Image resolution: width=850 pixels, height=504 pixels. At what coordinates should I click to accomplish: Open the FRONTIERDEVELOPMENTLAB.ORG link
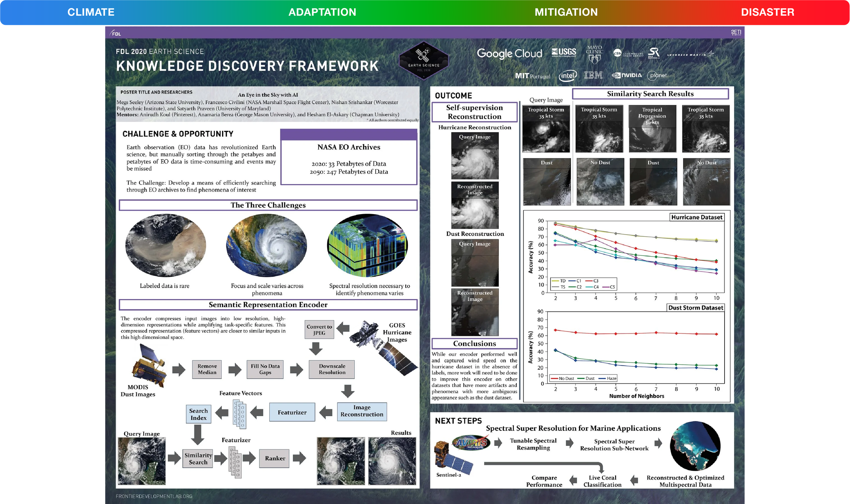tap(154, 496)
